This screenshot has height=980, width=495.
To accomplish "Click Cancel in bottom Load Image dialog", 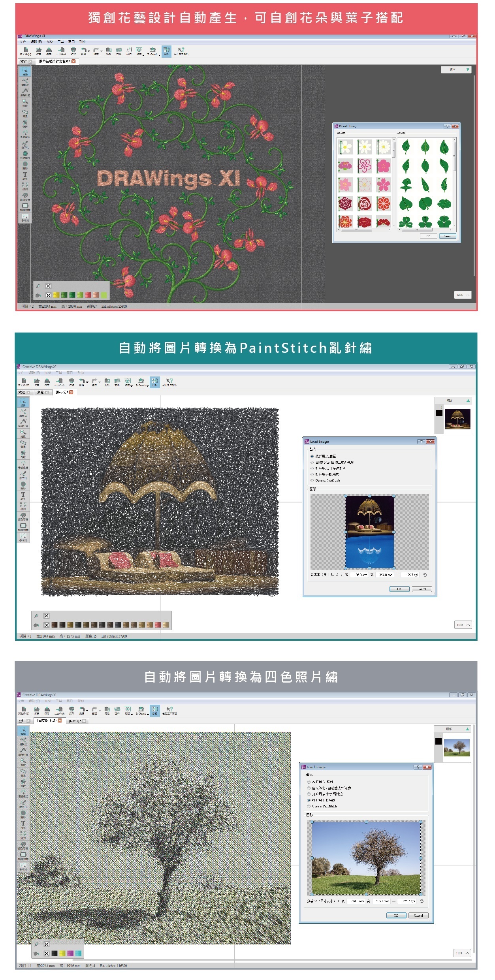I will [x=418, y=915].
